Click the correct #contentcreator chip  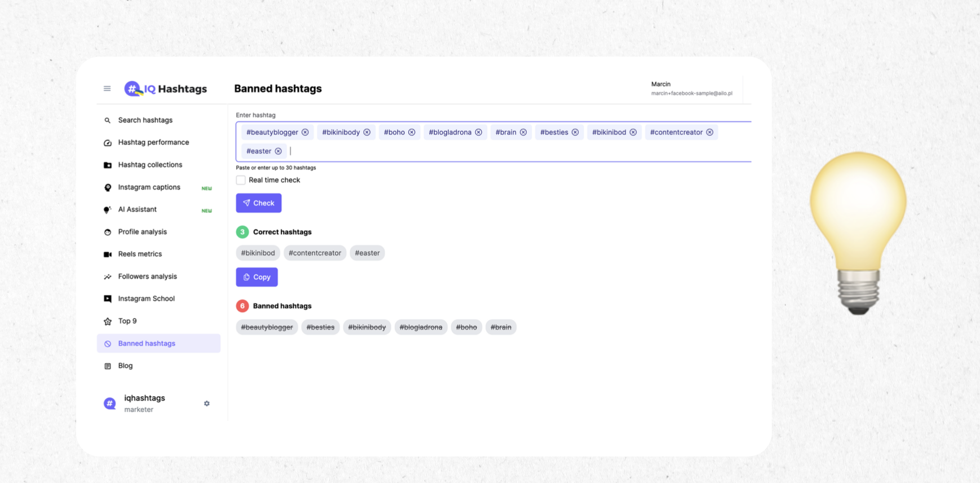pos(315,253)
